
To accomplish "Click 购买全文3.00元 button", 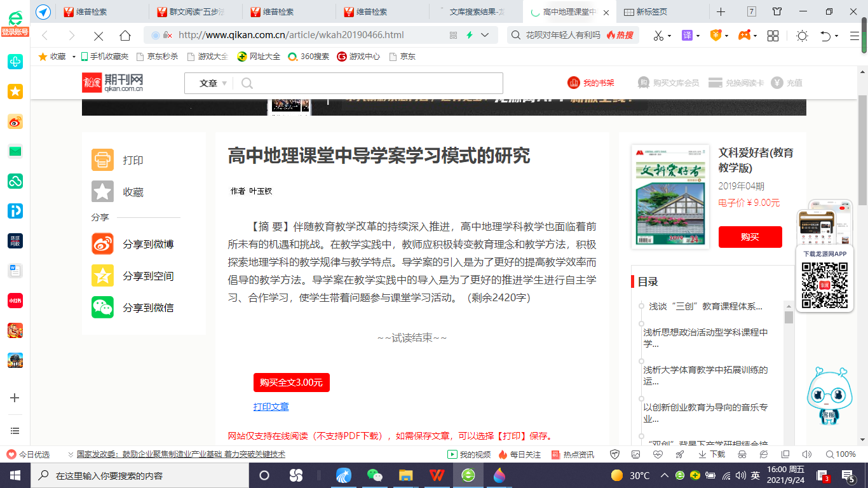I will click(291, 383).
